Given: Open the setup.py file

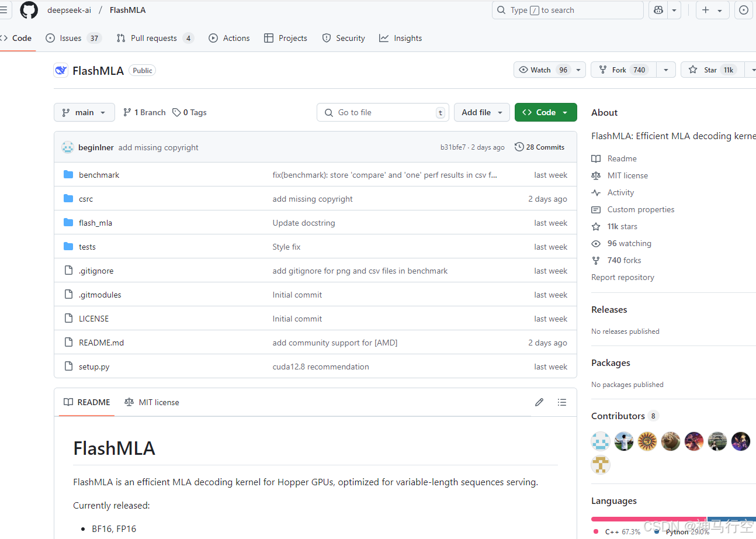Looking at the screenshot, I should [x=94, y=367].
